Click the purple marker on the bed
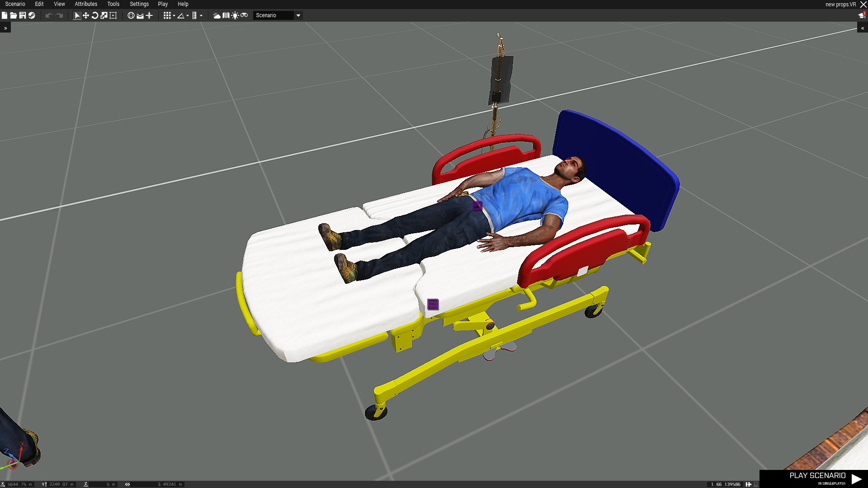Image resolution: width=868 pixels, height=488 pixels. [433, 304]
